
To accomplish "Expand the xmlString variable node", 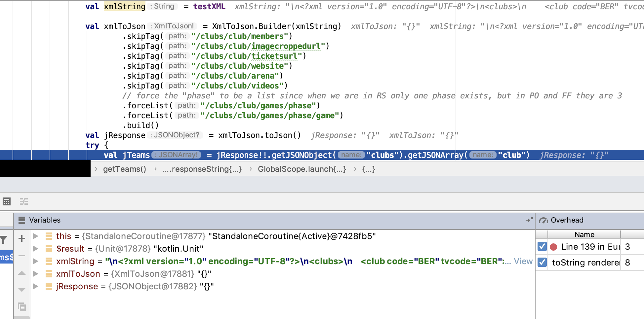I will [x=36, y=261].
